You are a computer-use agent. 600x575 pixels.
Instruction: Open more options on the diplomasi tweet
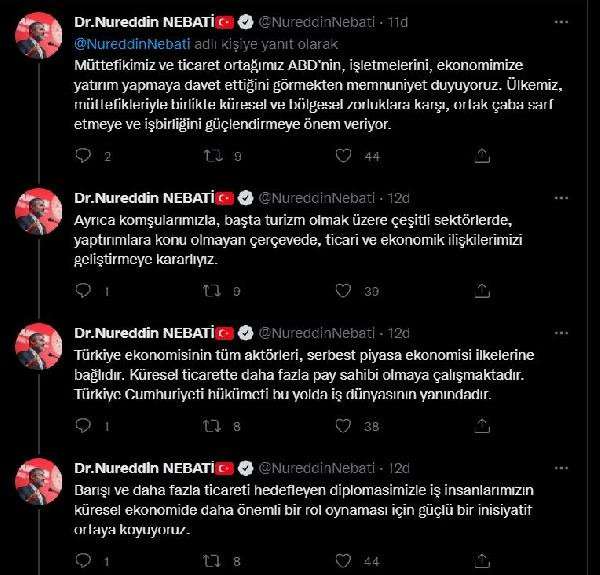[561, 468]
